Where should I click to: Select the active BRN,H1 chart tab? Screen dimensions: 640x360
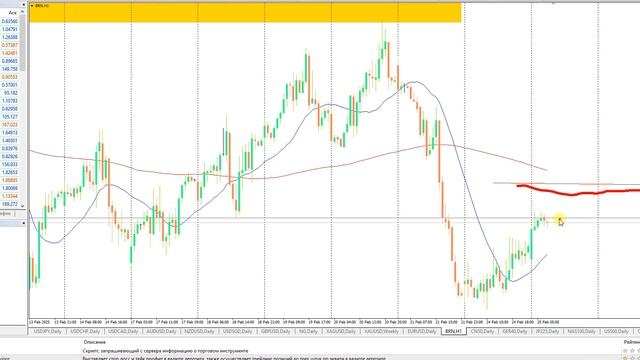pos(453,331)
